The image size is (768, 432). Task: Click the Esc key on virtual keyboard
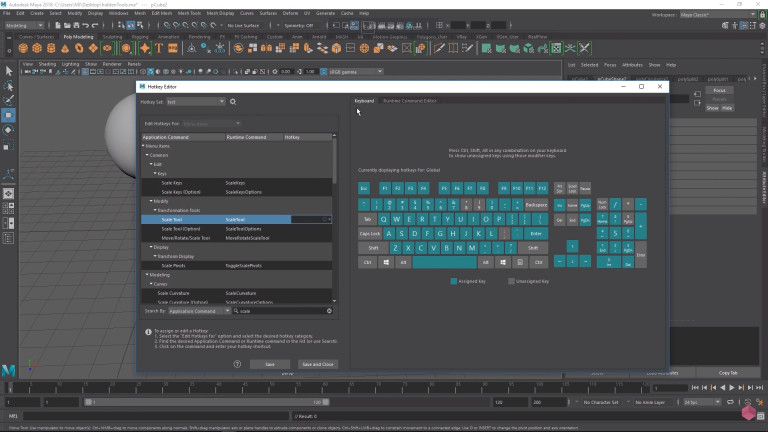(x=364, y=188)
